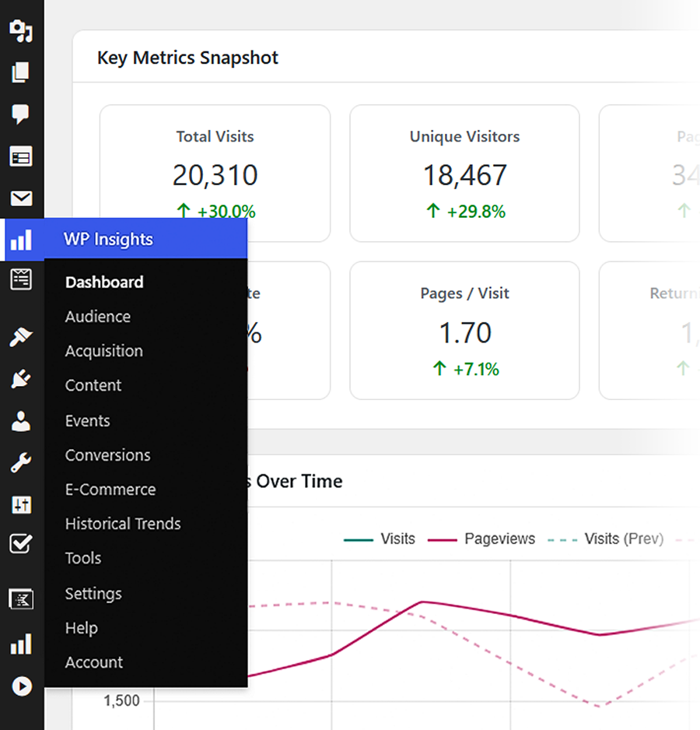
Task: Toggle the Visits series in chart legend
Action: point(380,539)
